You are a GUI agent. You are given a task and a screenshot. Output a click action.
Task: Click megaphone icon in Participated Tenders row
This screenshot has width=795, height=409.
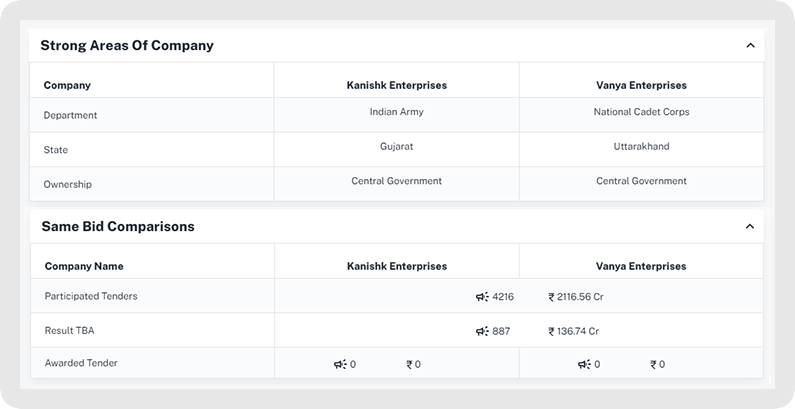coord(482,297)
